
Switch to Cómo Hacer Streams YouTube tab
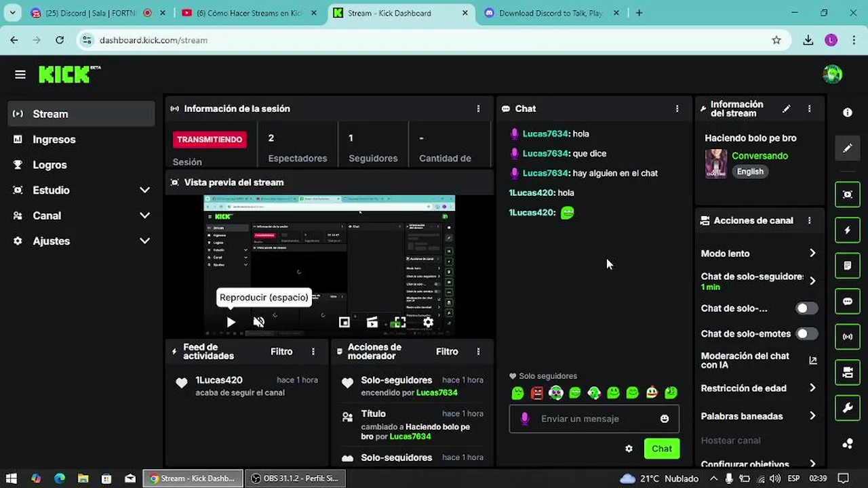[250, 13]
